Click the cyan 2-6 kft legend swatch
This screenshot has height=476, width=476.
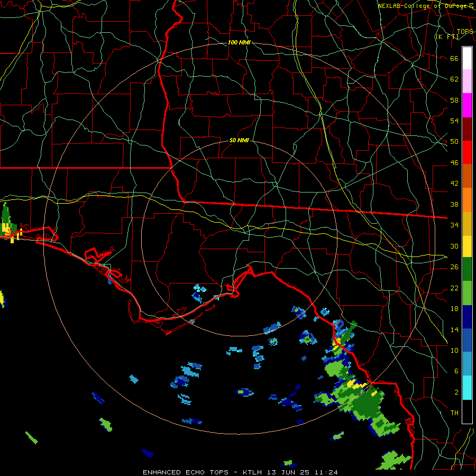467,388
